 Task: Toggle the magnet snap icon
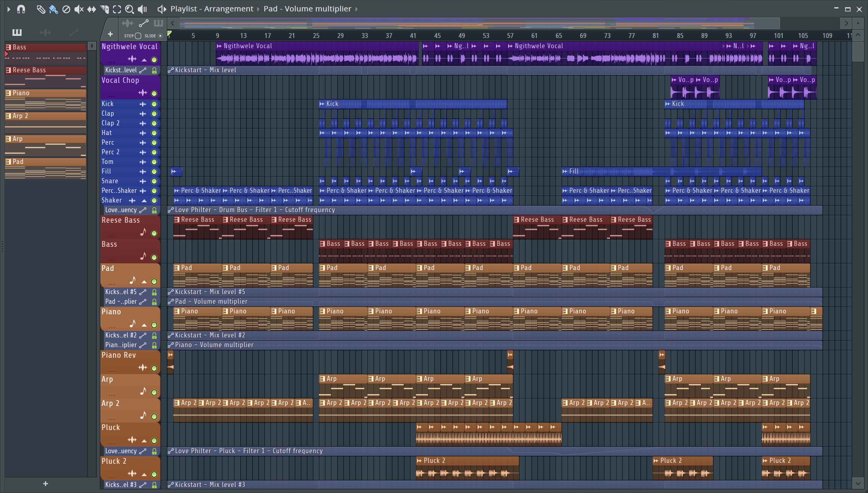[21, 9]
